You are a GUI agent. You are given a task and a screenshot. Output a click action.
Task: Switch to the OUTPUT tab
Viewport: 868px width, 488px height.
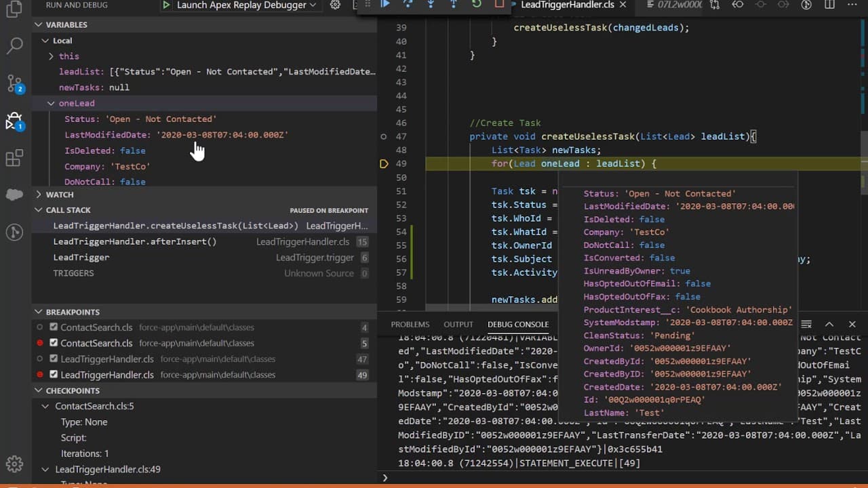(x=458, y=324)
